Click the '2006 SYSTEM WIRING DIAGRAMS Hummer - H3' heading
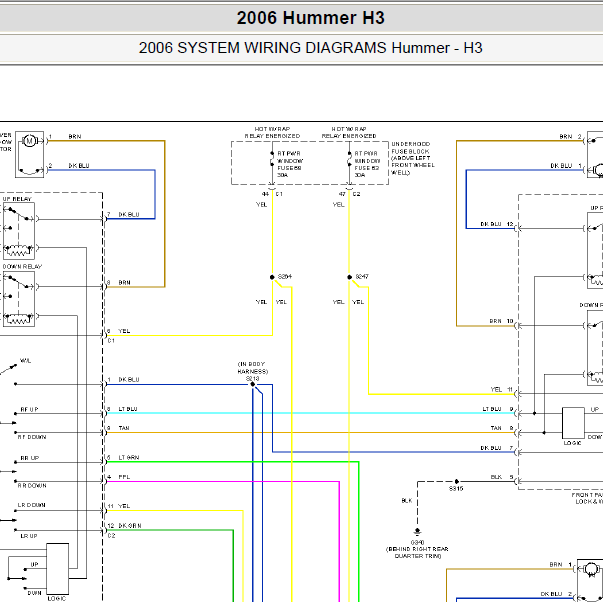The height and width of the screenshot is (602, 603). [310, 48]
